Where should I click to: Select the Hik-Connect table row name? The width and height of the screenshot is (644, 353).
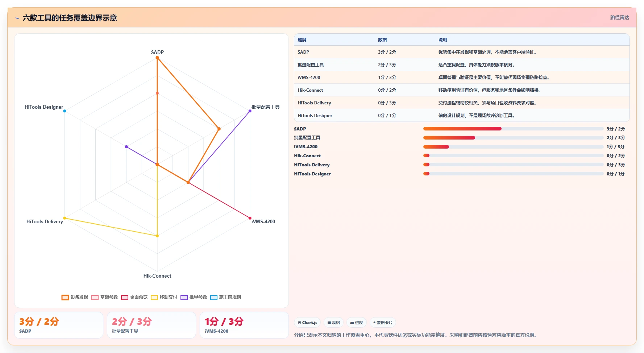(x=310, y=90)
